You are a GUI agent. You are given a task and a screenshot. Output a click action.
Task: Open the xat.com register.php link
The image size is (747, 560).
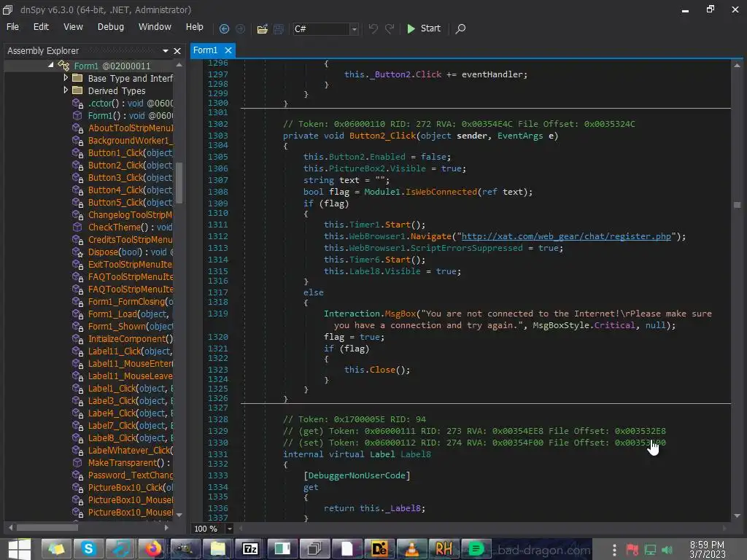click(566, 236)
